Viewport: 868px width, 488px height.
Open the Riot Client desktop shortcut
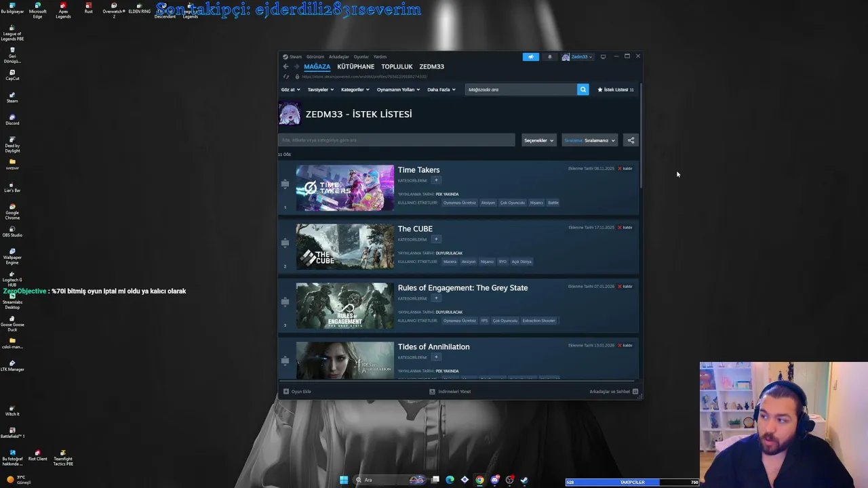[37, 455]
